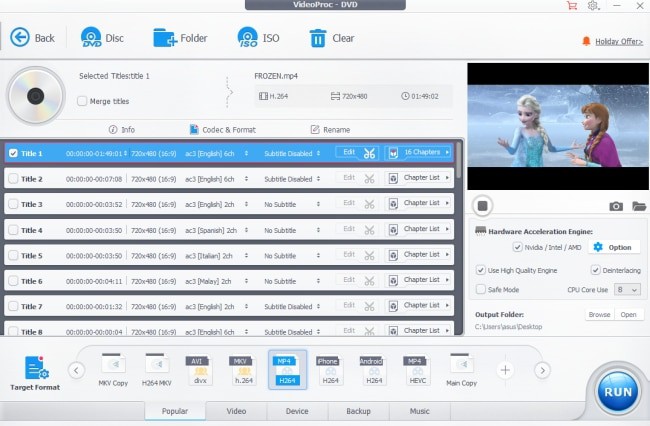Open subtitle selector for Title 2
Image resolution: width=650 pixels, height=426 pixels.
(318, 179)
